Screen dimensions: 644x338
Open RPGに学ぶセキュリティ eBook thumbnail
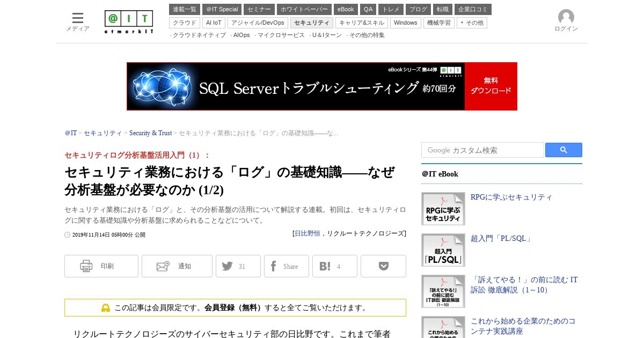pos(443,209)
